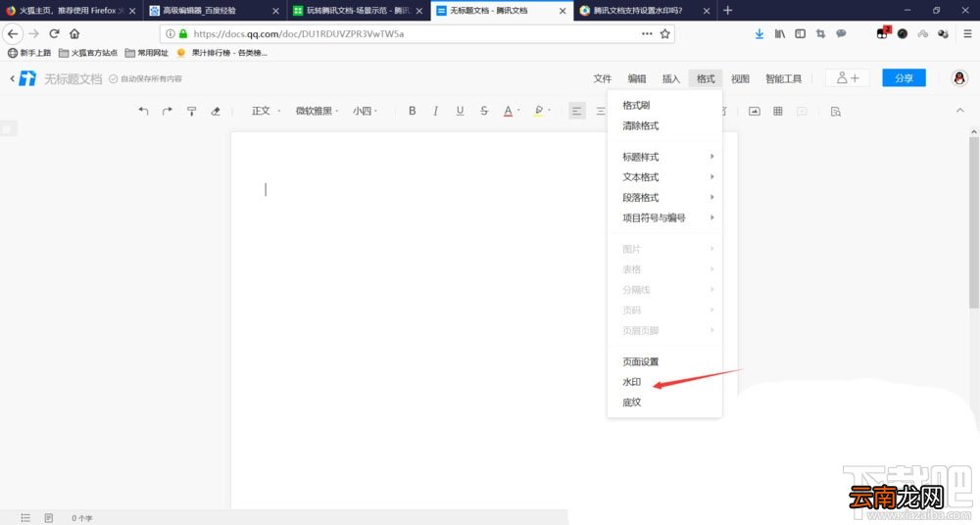Click the blue 分享 button
The height and width of the screenshot is (525, 980).
[x=904, y=77]
